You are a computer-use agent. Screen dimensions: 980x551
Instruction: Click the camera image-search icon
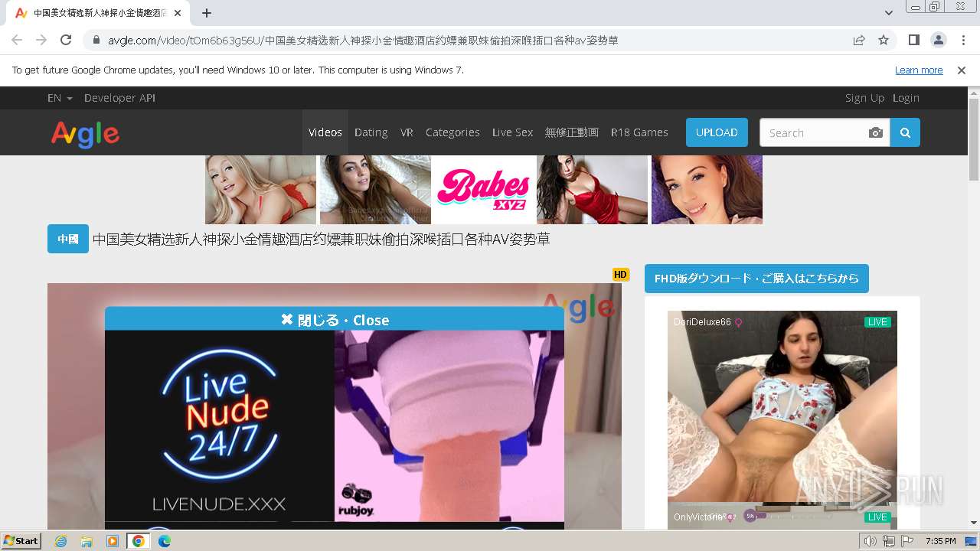876,132
